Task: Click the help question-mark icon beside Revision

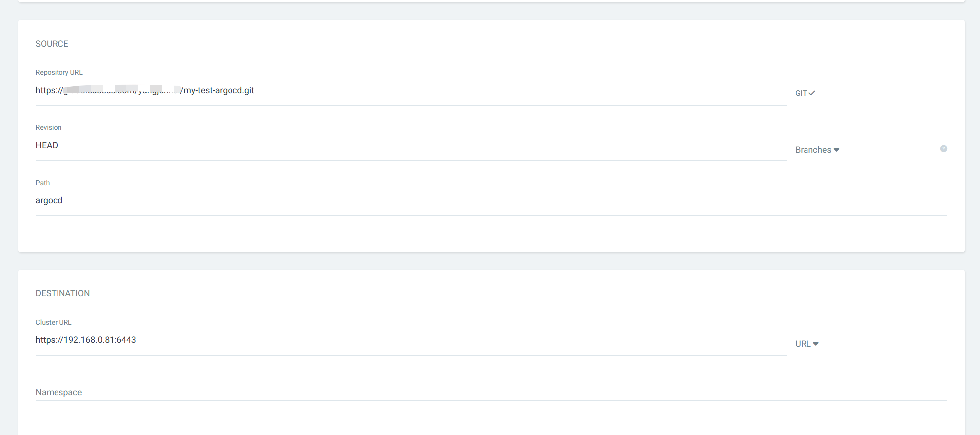Action: tap(943, 149)
